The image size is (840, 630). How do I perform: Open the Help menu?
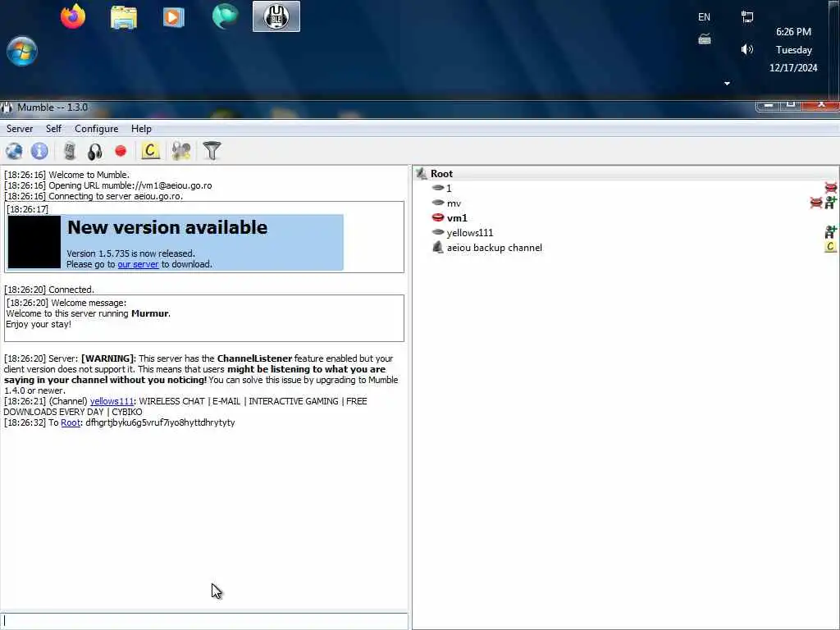(x=141, y=129)
